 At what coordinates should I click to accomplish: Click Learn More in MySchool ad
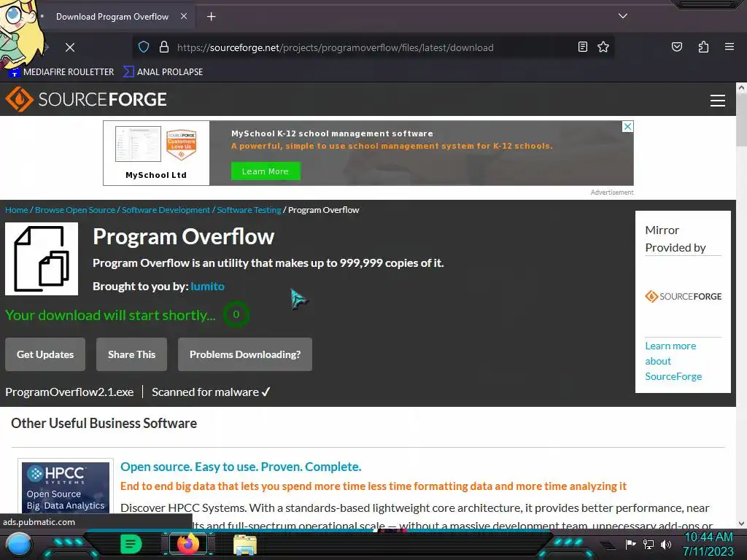coord(266,171)
